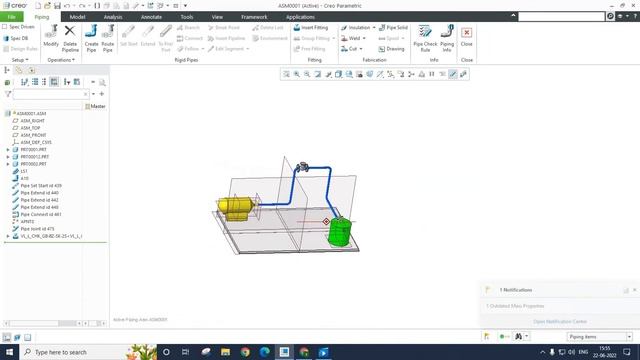This screenshot has width=640, height=360.
Task: Expand the first PRT part node in tree
Action: [x=8, y=150]
